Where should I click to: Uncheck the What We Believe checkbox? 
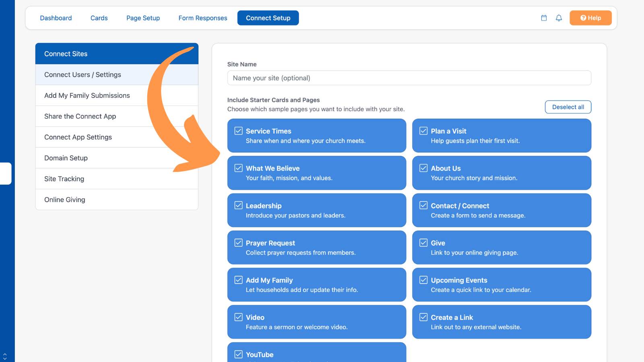pyautogui.click(x=239, y=168)
